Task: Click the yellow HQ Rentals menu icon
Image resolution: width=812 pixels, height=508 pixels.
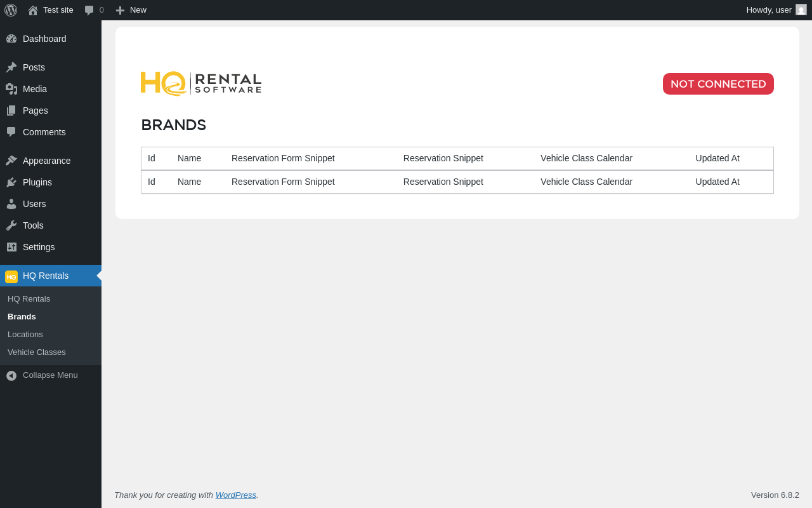Action: tap(11, 276)
